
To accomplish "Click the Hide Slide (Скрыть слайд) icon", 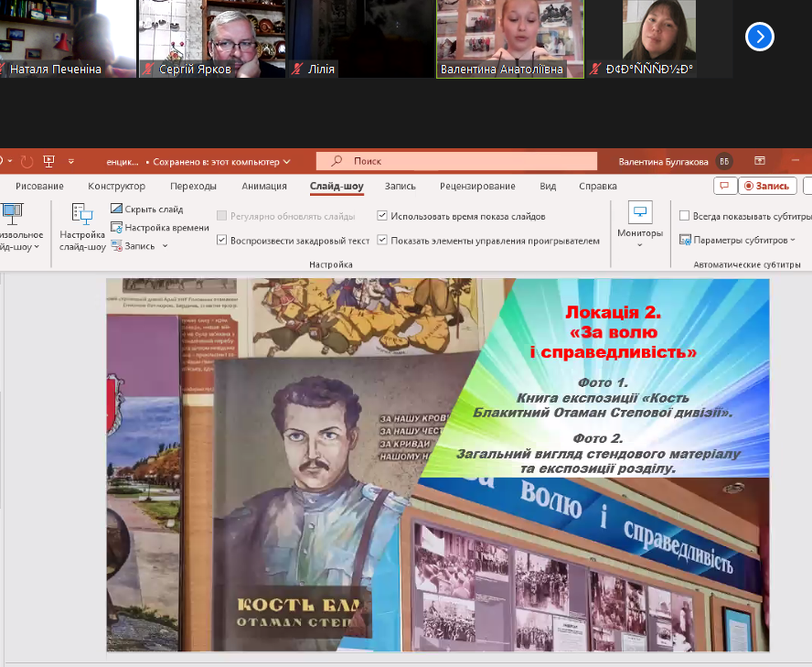I will (116, 210).
